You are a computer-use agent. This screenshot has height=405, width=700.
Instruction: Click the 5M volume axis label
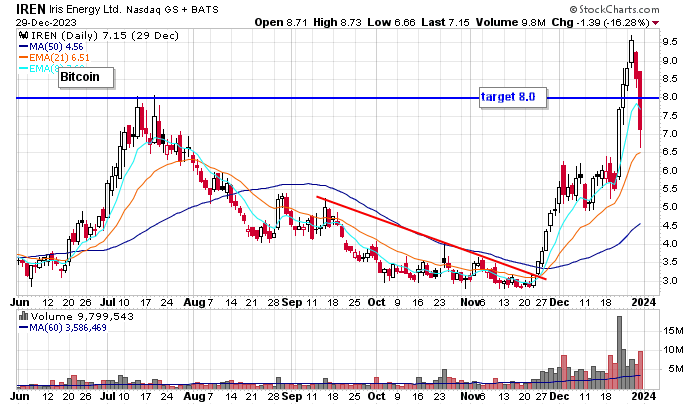point(676,369)
